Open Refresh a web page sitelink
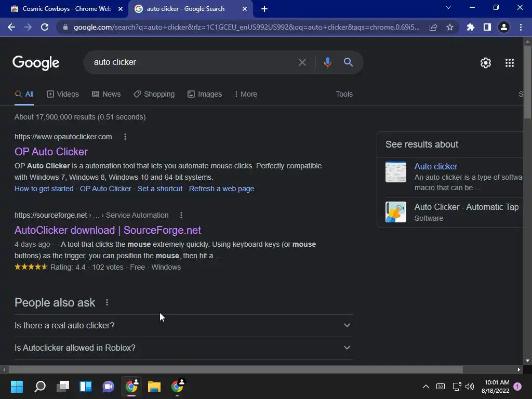 coord(221,189)
